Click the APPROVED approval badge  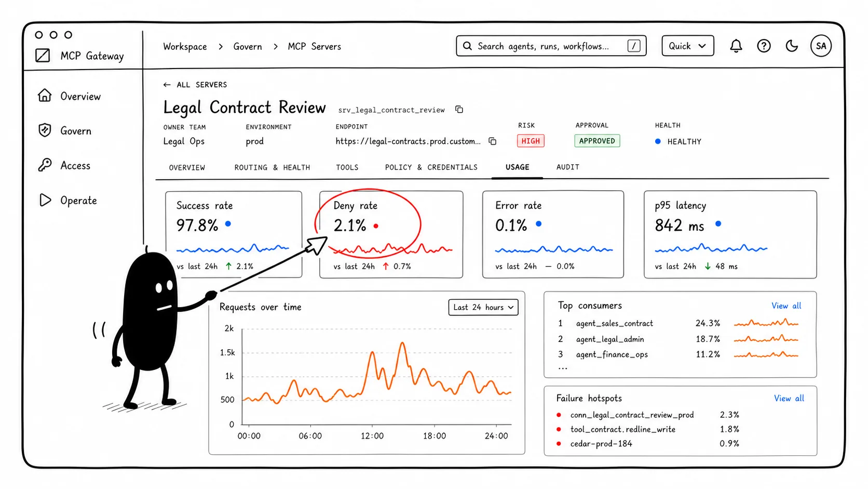[x=597, y=141]
